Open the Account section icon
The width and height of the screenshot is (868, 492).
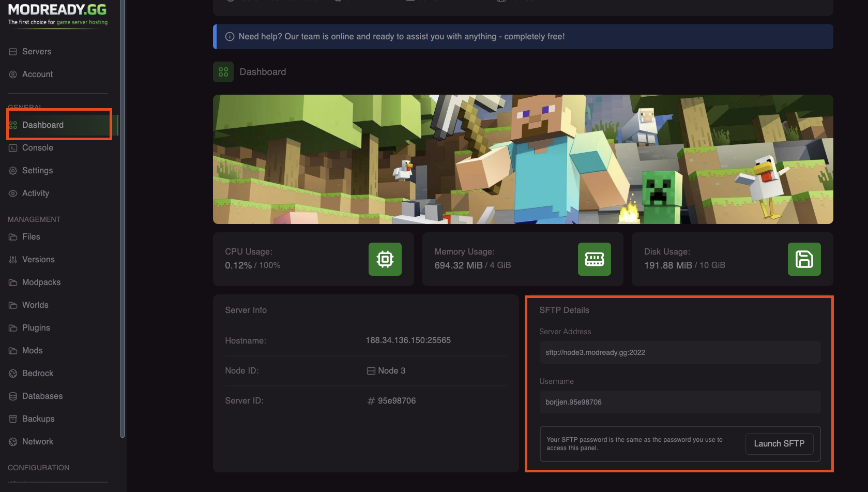[x=12, y=74]
